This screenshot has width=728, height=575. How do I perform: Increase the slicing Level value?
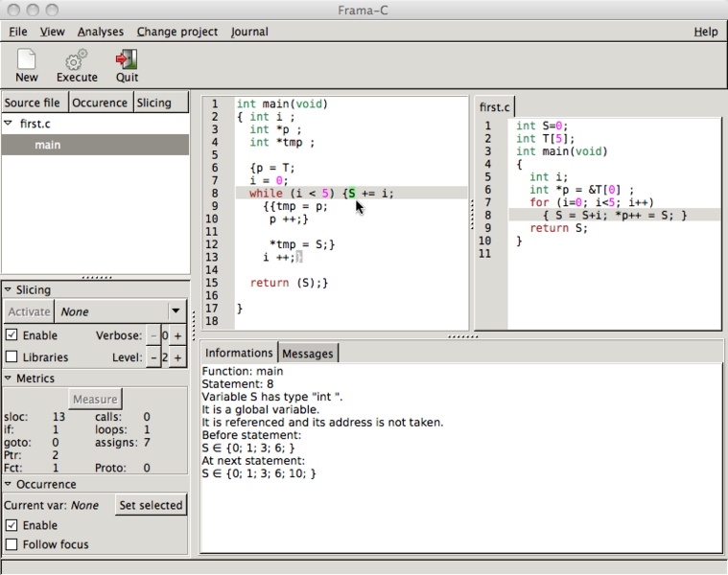[177, 357]
